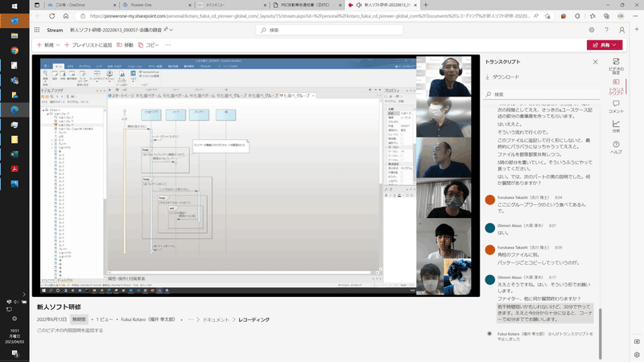This screenshot has width=644, height=362.
Task: Click the transcript search field
Action: pyautogui.click(x=542, y=94)
